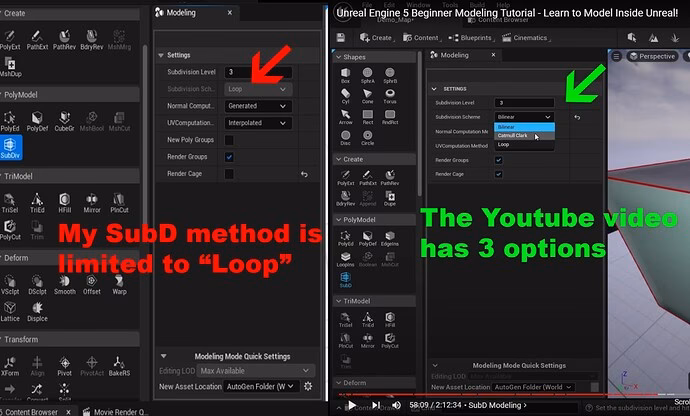This screenshot has width=690, height=416.
Task: Open the Editing LOD Max Available dropdown
Action: pos(256,371)
